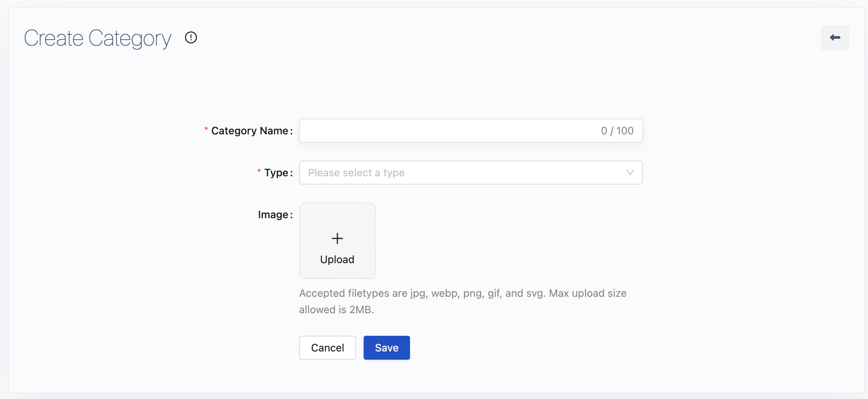Focus the Category Name text field

449,131
